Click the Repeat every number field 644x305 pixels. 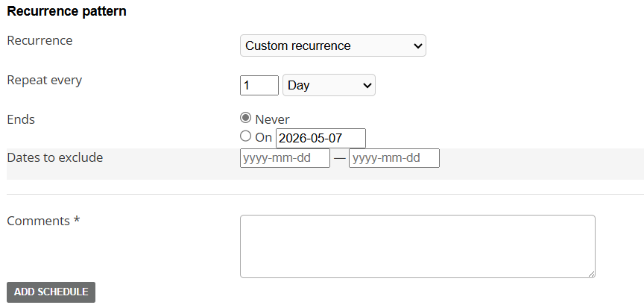[x=259, y=85]
